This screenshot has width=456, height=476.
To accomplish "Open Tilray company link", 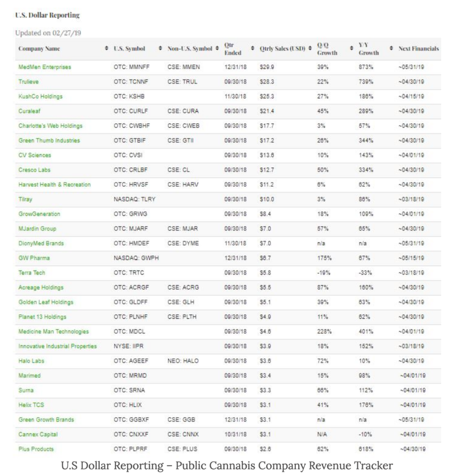I will [25, 199].
